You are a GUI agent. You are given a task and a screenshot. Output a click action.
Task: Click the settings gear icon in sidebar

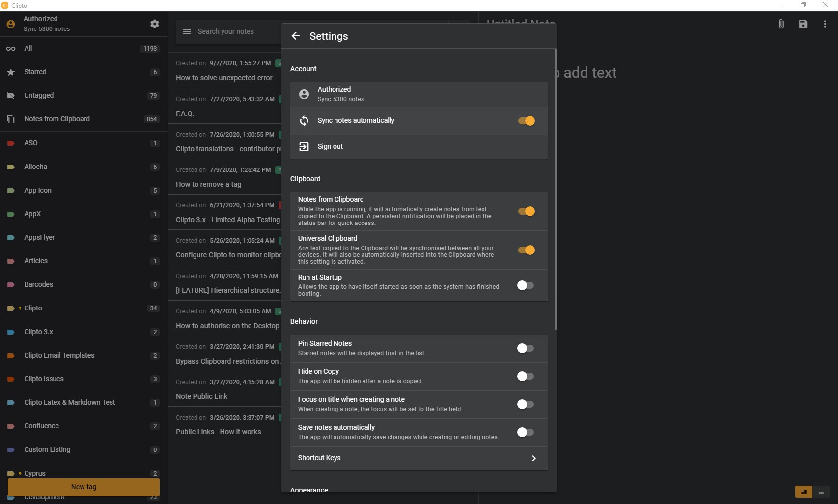[155, 24]
